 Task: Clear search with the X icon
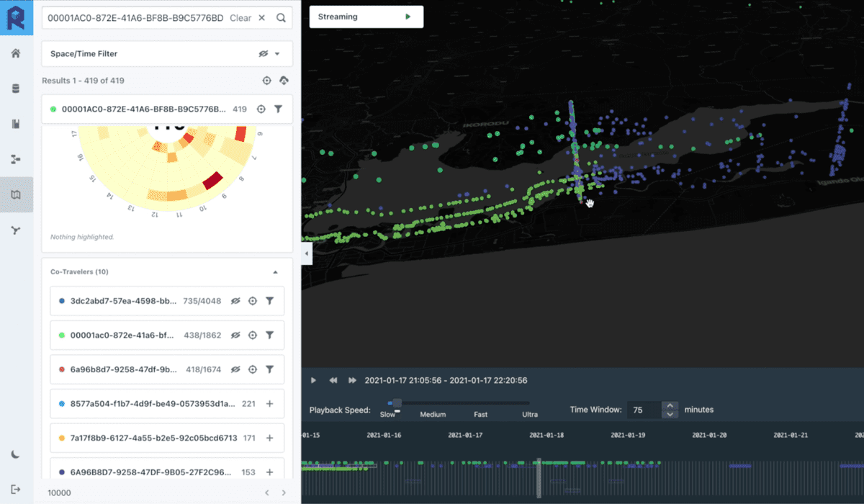pyautogui.click(x=261, y=18)
